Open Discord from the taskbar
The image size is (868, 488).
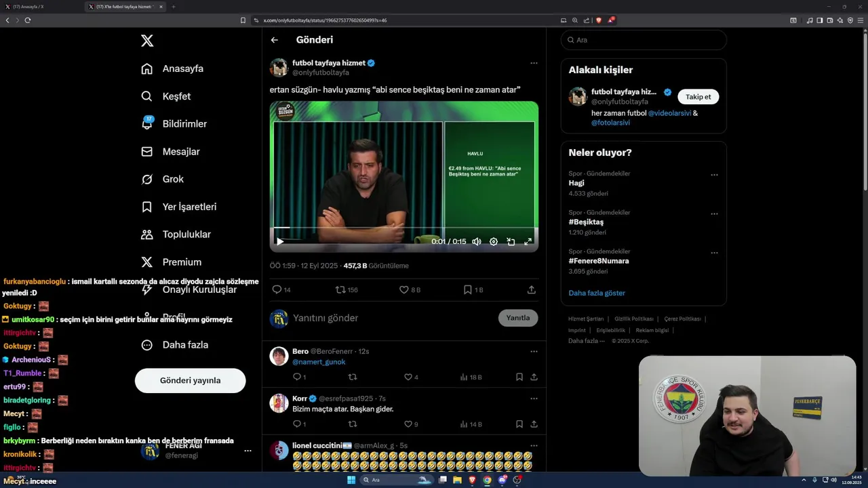502,480
